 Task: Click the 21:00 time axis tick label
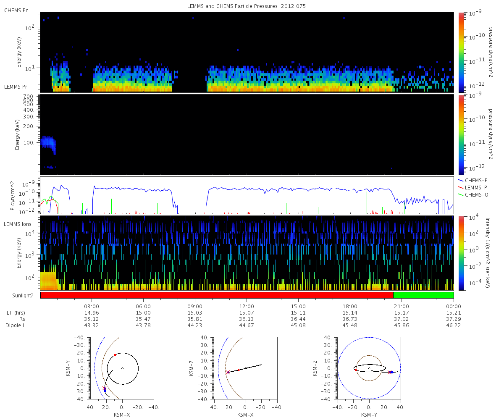pyautogui.click(x=402, y=306)
